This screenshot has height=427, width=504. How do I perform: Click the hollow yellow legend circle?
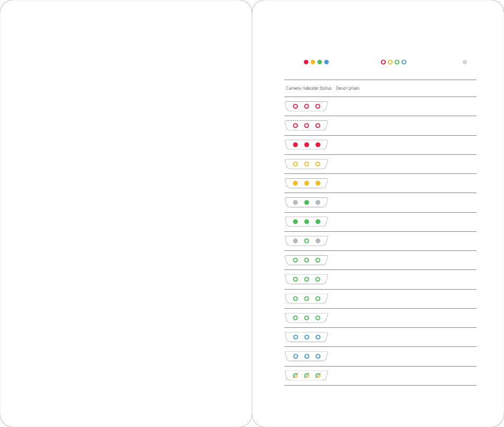[x=390, y=62]
